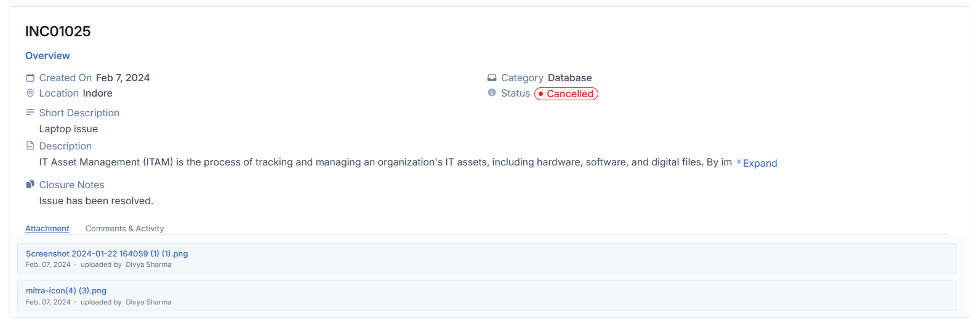Image resolution: width=980 pixels, height=326 pixels.
Task: Click the INC01025 incident title
Action: (x=58, y=31)
